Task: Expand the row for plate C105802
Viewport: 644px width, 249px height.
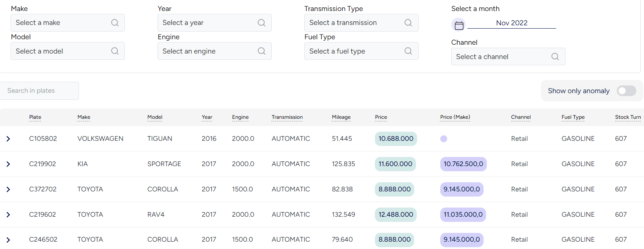Action: (8, 139)
